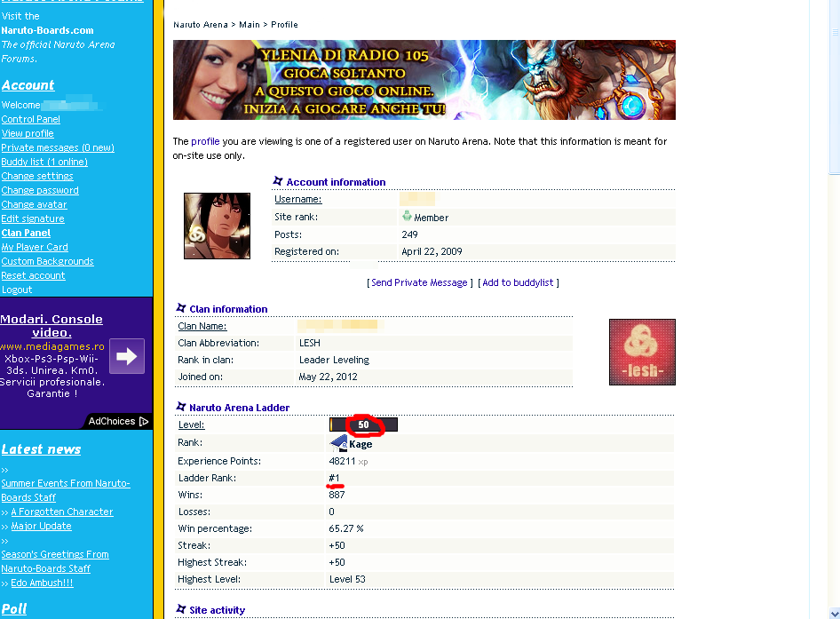The height and width of the screenshot is (619, 840).
Task: Open the Control Panel link
Action: tap(30, 119)
